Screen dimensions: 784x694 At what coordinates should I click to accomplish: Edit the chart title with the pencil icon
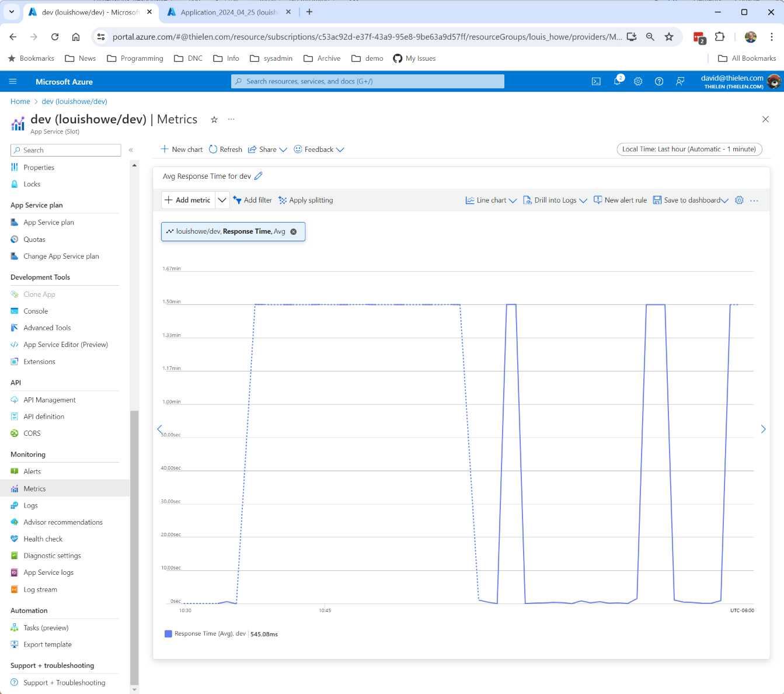(259, 175)
